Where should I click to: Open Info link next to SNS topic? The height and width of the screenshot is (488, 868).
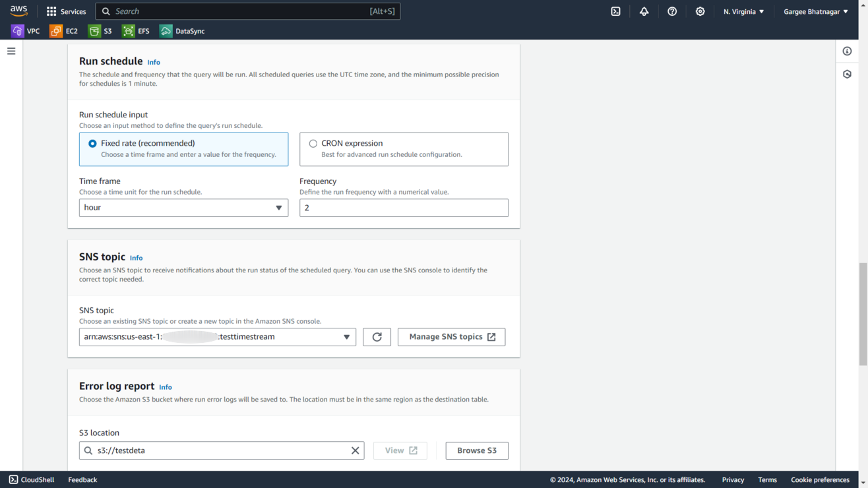pyautogui.click(x=136, y=258)
